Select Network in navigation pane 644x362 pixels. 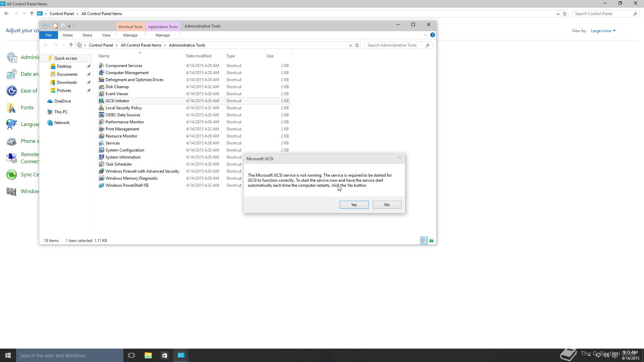[62, 123]
